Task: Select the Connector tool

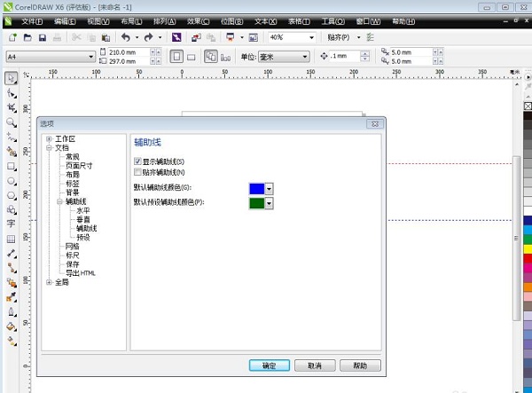Action: tap(12, 268)
